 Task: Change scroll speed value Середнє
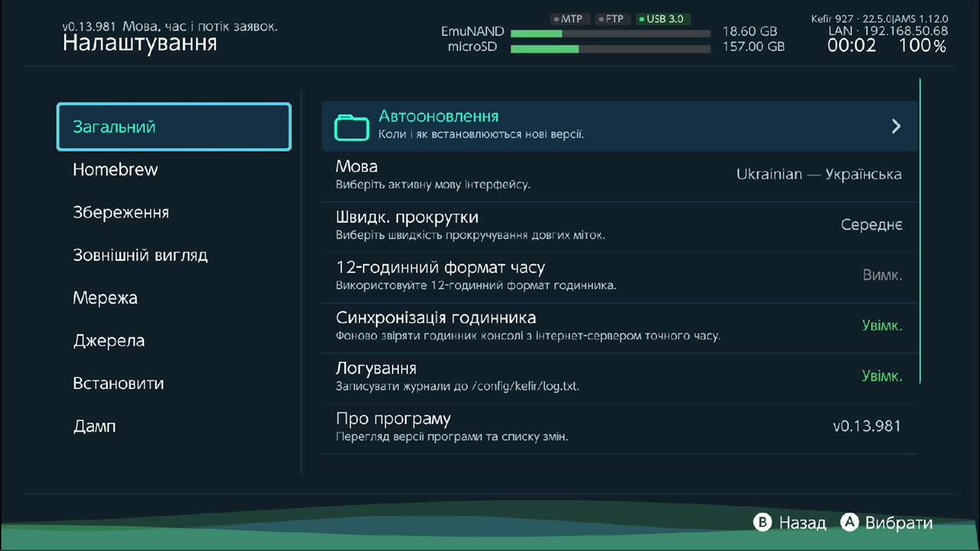(871, 225)
